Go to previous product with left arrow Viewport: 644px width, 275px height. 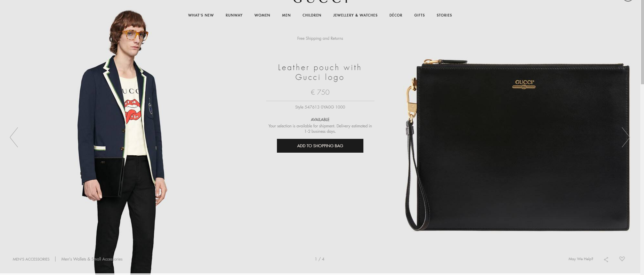tap(14, 137)
